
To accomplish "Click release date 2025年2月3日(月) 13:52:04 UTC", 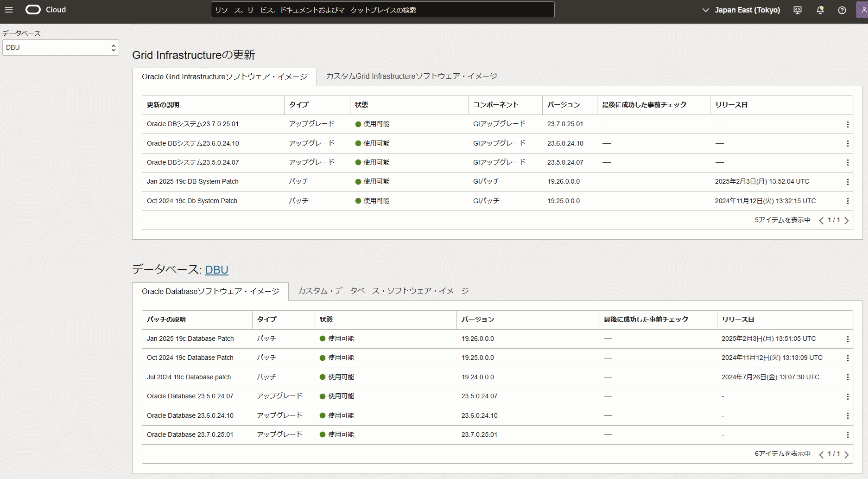I will 762,181.
